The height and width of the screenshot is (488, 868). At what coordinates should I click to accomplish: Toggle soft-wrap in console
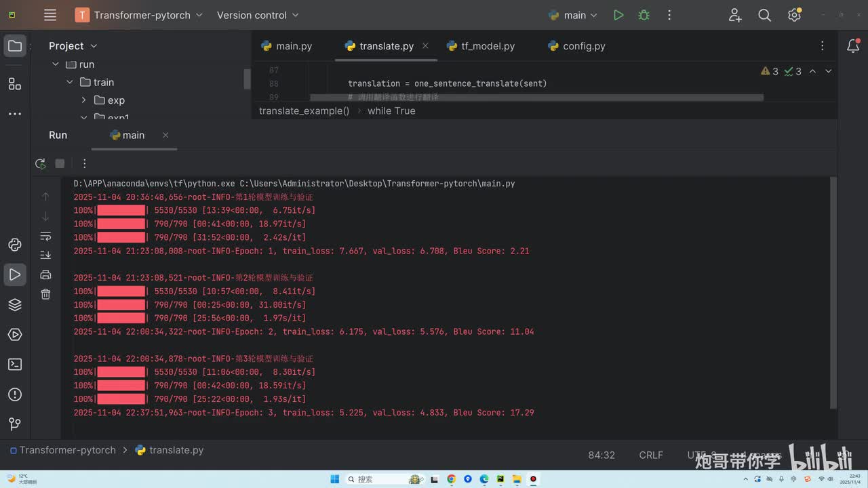pyautogui.click(x=45, y=236)
